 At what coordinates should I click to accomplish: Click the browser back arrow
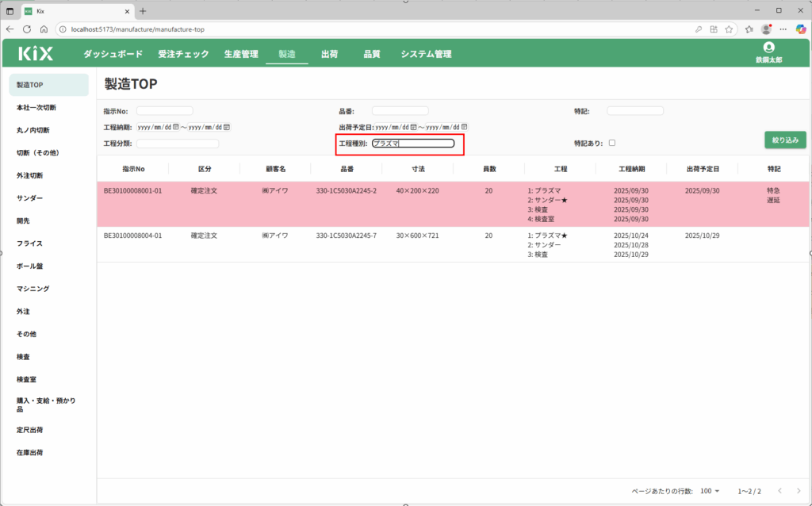click(10, 29)
